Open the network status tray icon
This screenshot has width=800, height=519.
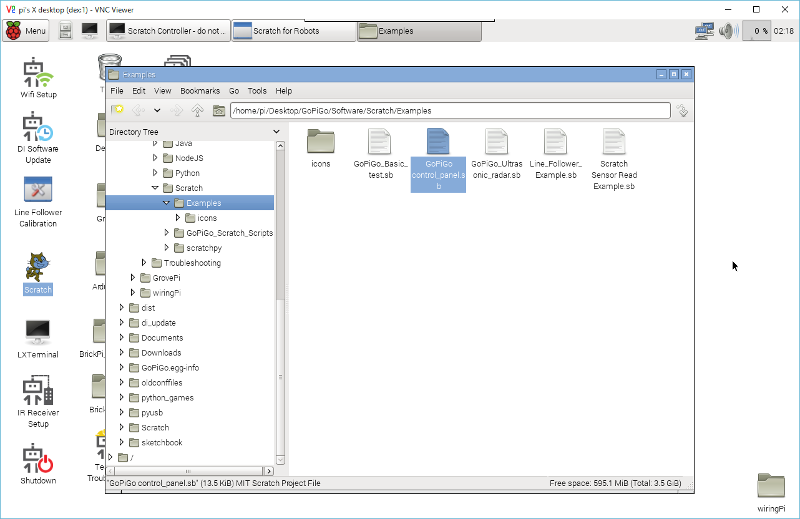(x=704, y=31)
